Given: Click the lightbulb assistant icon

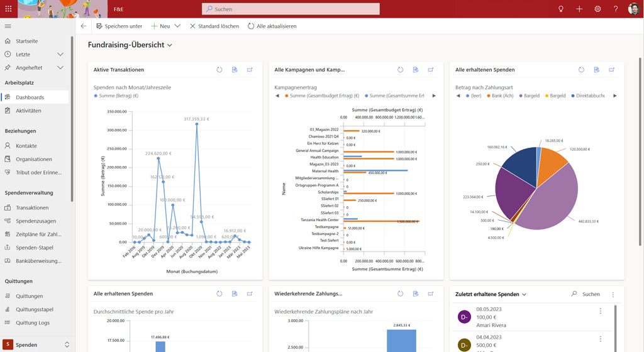Looking at the screenshot, I should click(x=561, y=9).
